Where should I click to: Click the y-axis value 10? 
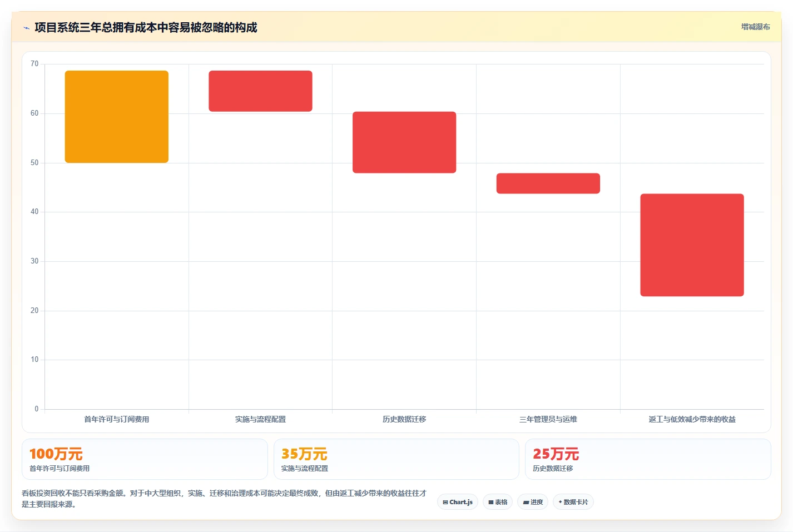tap(34, 360)
